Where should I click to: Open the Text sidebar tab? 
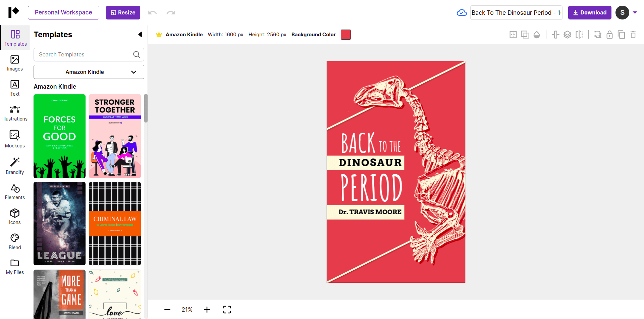(x=15, y=88)
